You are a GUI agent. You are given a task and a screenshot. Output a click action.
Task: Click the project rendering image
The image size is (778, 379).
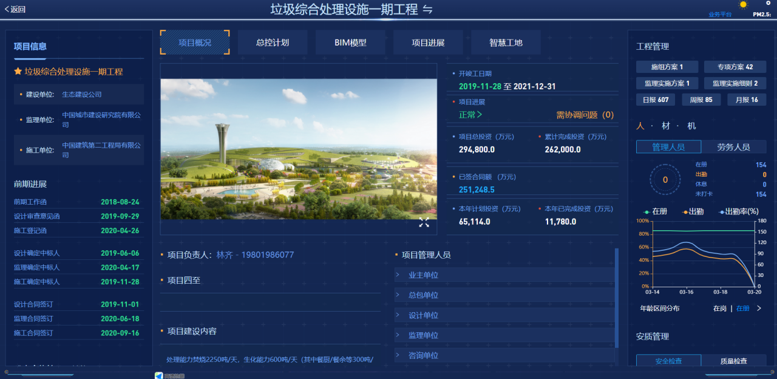click(299, 149)
